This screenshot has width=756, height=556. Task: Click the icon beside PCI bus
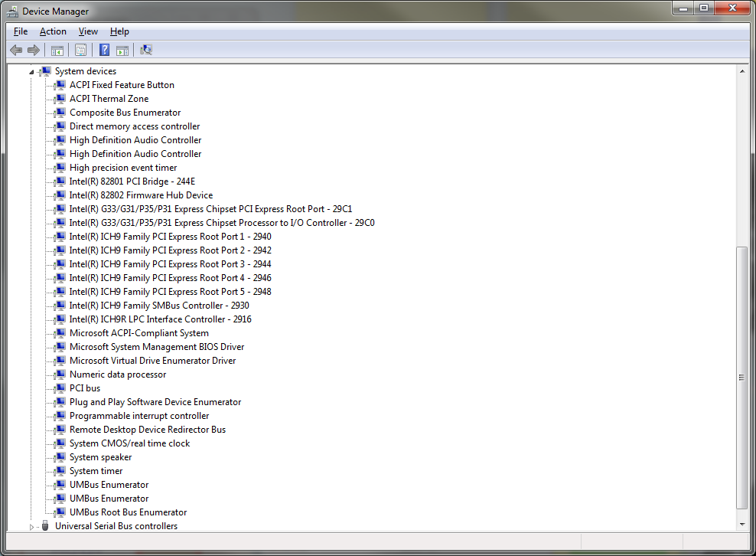[60, 388]
